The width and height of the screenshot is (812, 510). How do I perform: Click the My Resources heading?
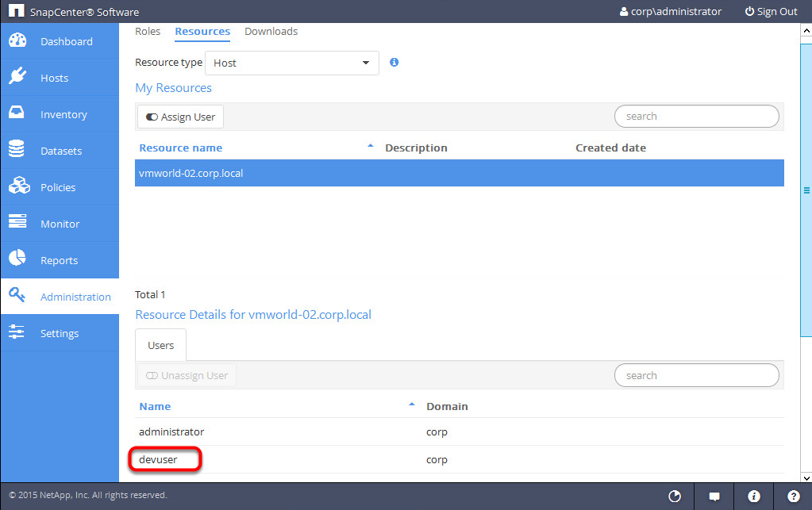point(174,88)
